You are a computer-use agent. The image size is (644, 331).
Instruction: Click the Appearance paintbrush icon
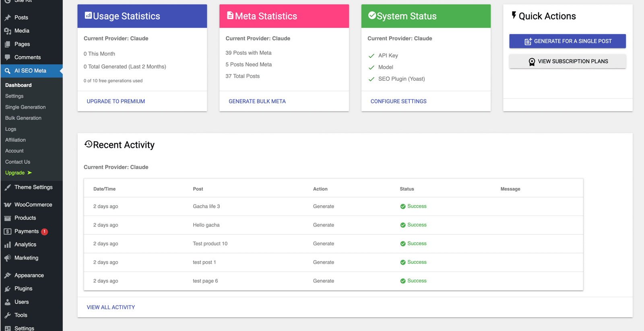[8, 275]
